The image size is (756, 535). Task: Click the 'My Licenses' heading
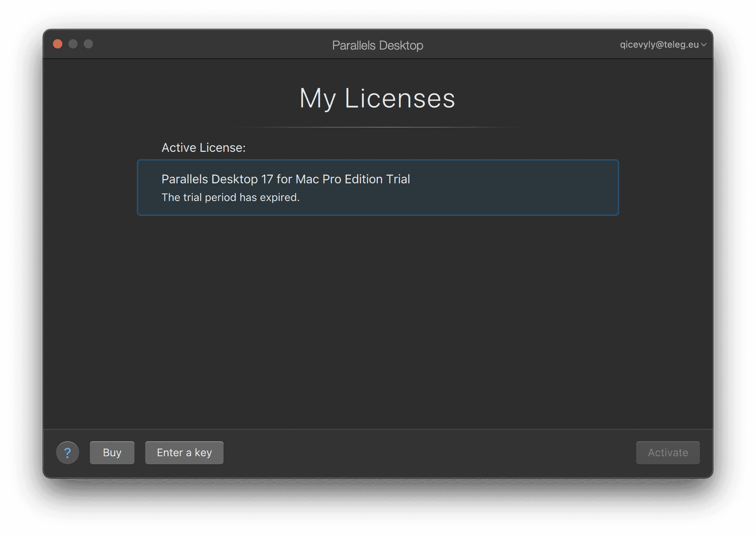click(377, 98)
